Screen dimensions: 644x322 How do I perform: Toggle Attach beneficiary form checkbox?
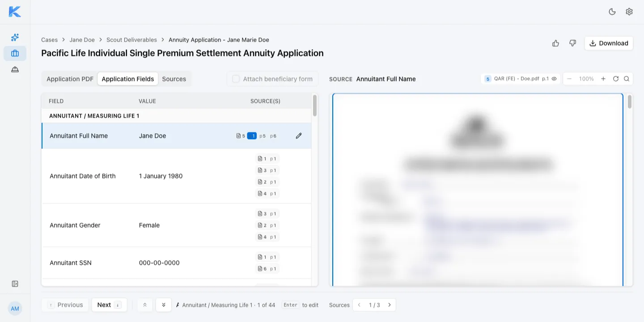tap(236, 79)
